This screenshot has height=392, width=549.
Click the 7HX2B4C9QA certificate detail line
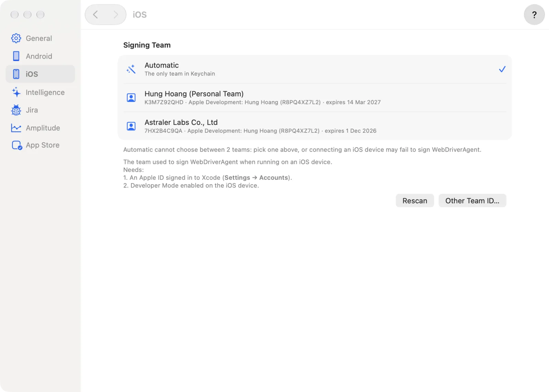[260, 131]
